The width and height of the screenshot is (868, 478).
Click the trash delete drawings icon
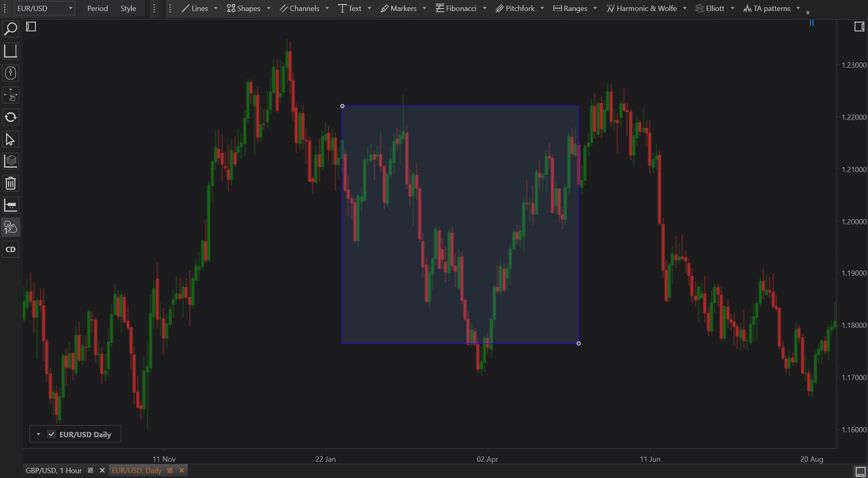tap(11, 184)
